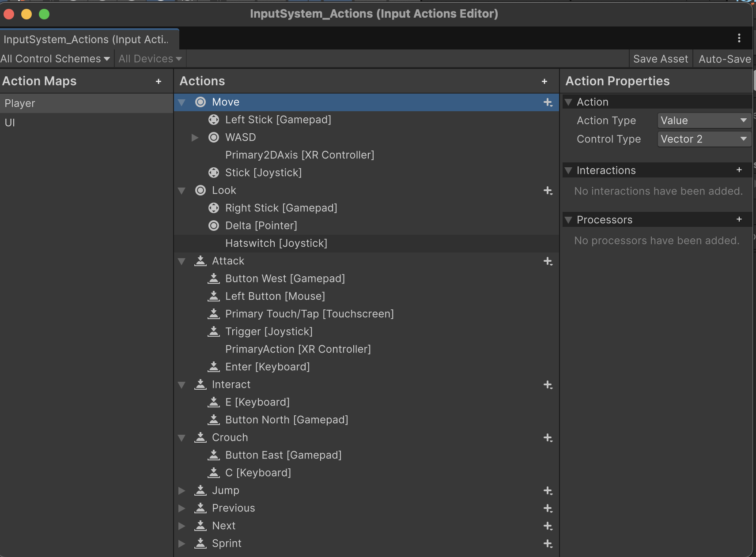
Task: Open the All Devices filter dropdown
Action: coord(149,58)
